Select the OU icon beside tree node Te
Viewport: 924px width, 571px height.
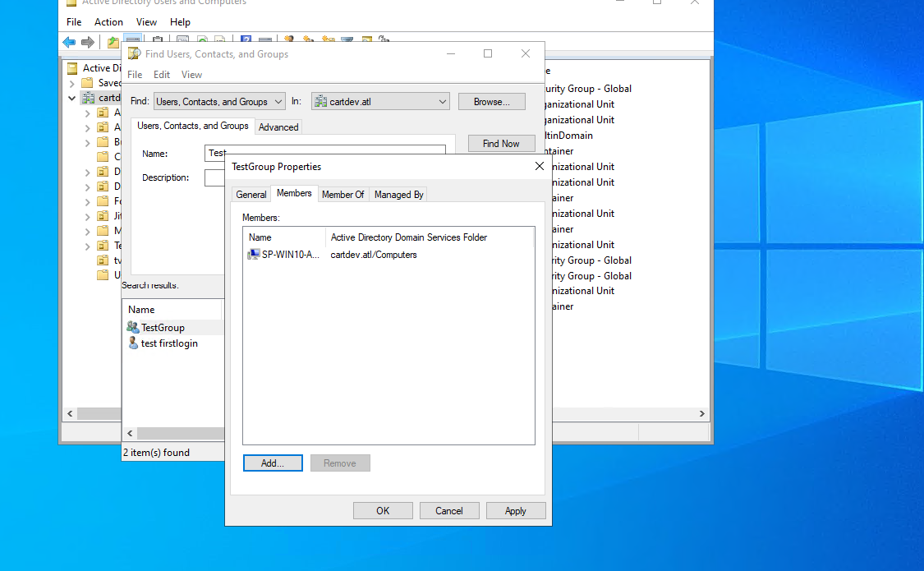pos(103,245)
